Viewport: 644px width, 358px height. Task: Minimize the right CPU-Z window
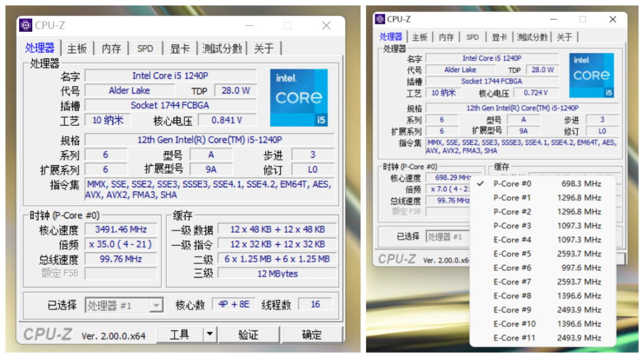pyautogui.click(x=553, y=19)
